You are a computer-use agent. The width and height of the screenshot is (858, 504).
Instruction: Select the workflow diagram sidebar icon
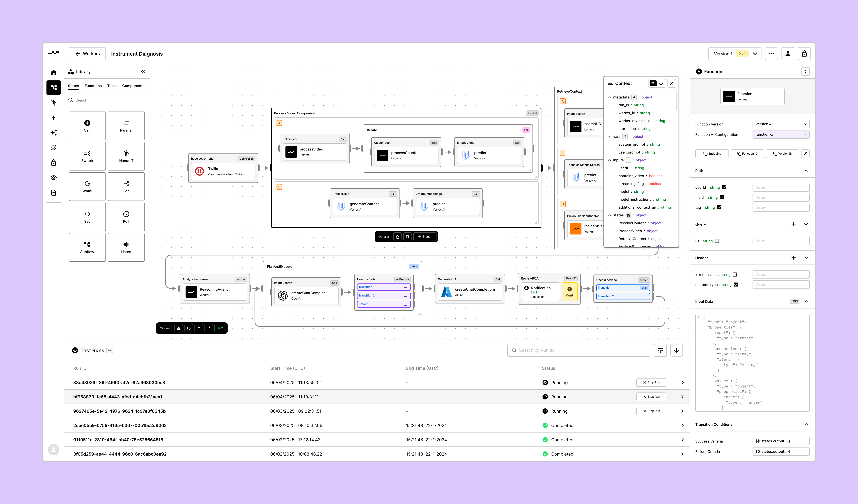[x=53, y=88]
